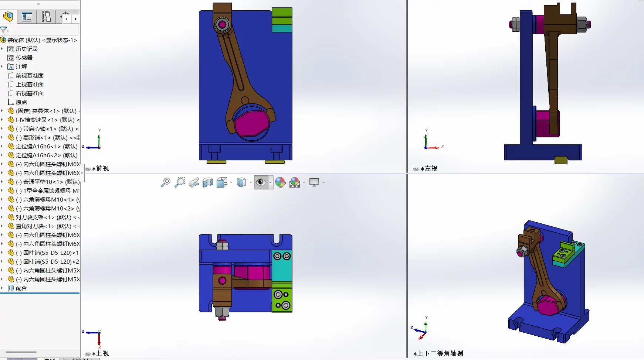644x360 pixels.
Task: Select the 前视基准面 plane
Action: 30,75
